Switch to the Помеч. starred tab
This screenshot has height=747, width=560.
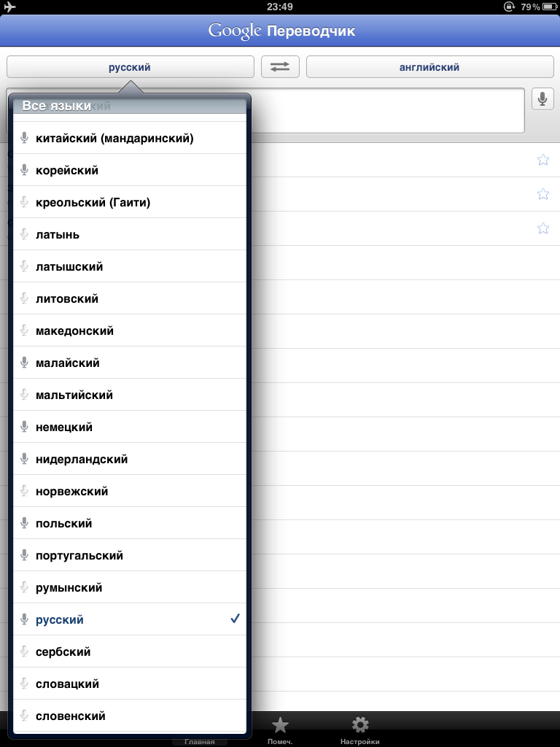coord(280,730)
